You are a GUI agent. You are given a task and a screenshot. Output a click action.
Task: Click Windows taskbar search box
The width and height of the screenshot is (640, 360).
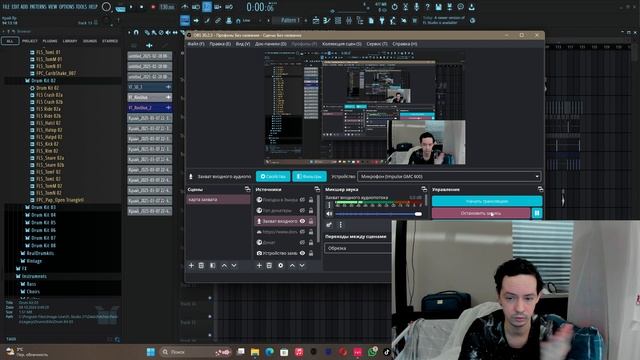tap(196, 352)
